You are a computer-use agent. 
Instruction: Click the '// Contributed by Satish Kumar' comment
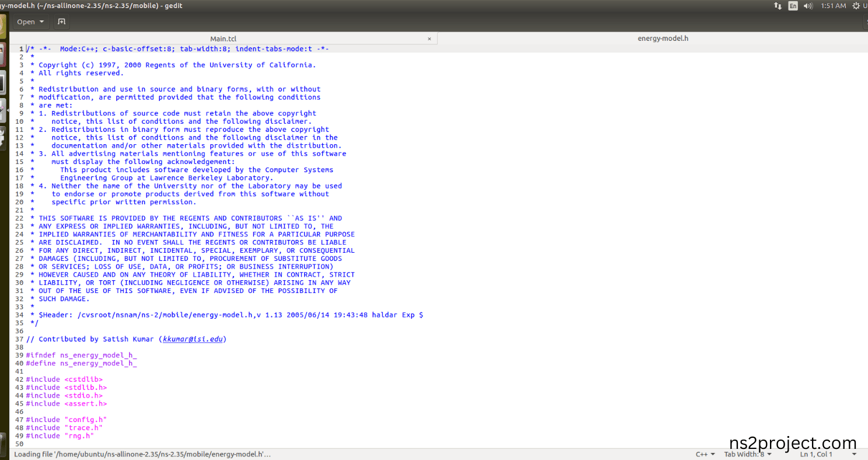tap(126, 339)
